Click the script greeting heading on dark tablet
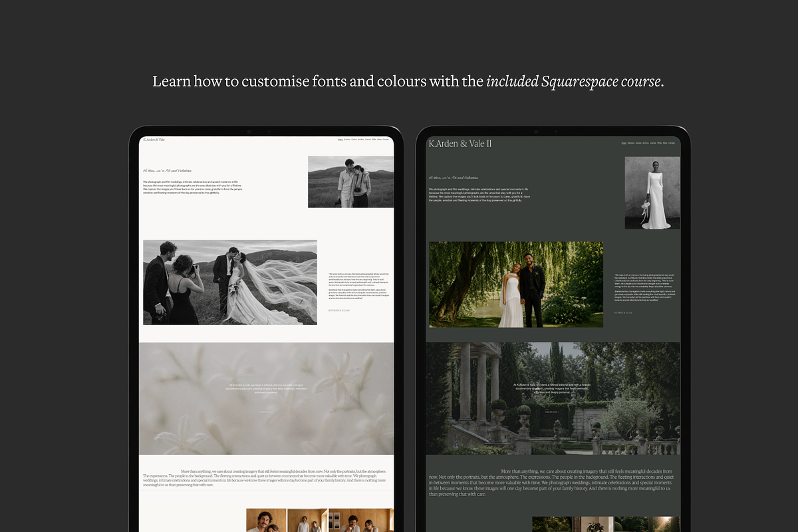Viewport: 798px width, 532px height. coord(454,178)
